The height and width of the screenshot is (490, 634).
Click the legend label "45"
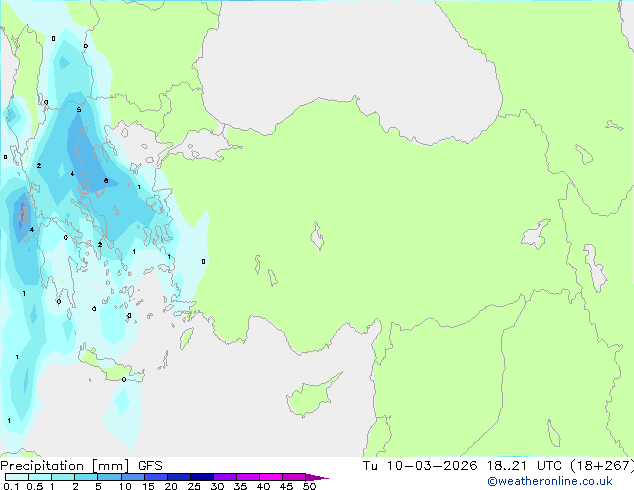(x=286, y=486)
